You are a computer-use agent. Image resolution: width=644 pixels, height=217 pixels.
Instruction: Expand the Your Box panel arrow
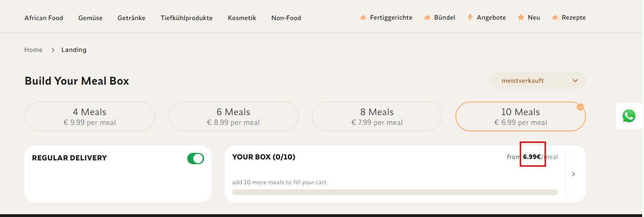574,174
